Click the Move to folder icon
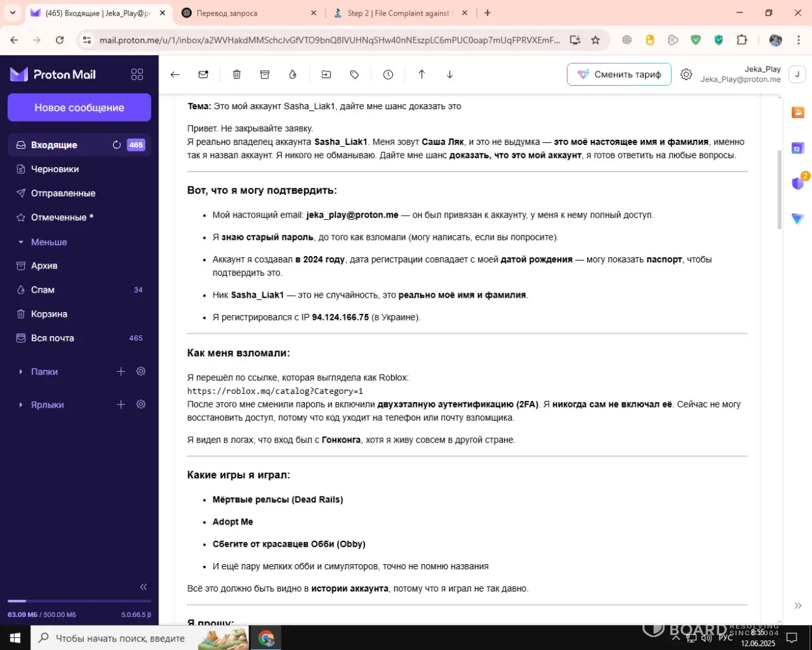 point(326,75)
